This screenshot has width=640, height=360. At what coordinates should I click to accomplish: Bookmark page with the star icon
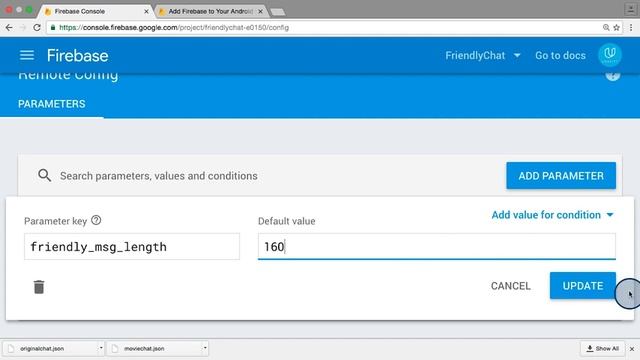(x=616, y=27)
